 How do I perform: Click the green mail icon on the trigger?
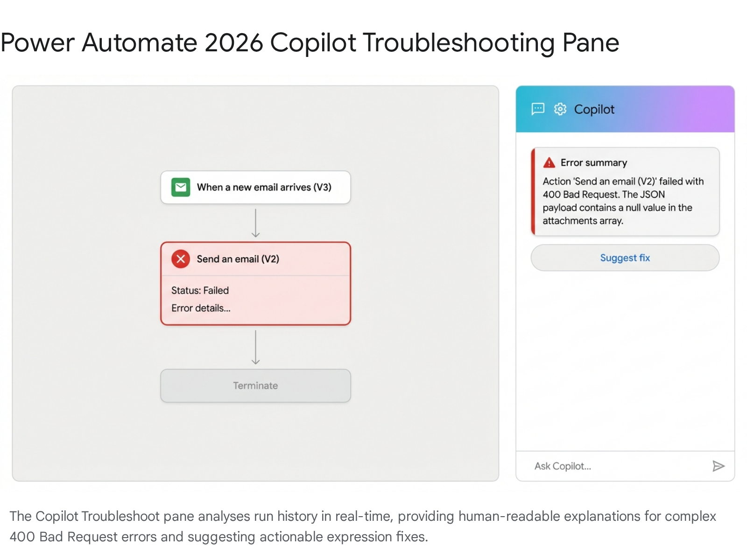pos(181,187)
